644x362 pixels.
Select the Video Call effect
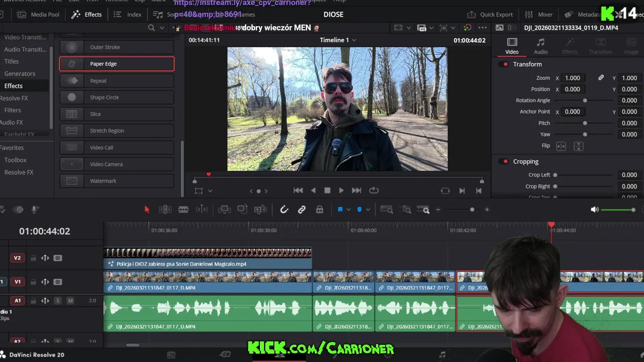(x=117, y=147)
